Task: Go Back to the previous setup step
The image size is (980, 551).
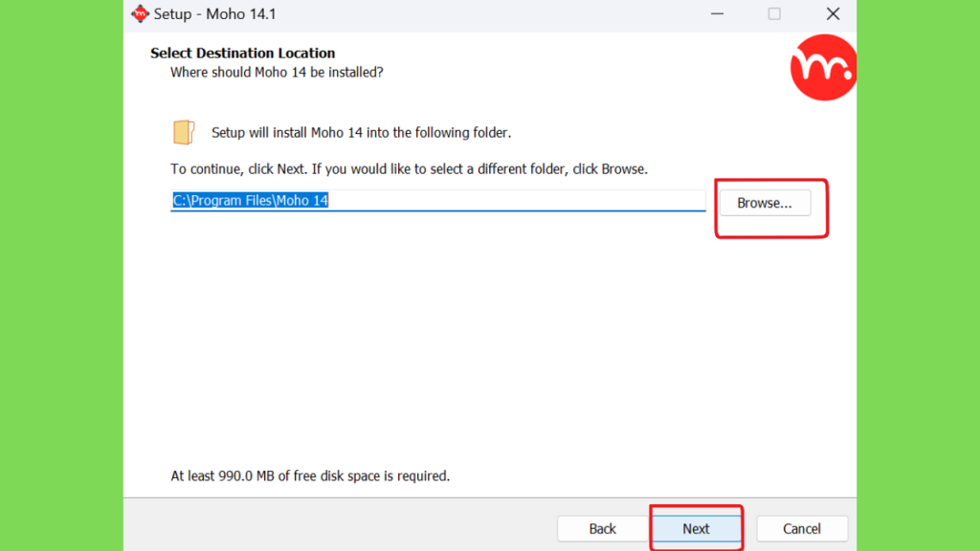Action: tap(602, 528)
